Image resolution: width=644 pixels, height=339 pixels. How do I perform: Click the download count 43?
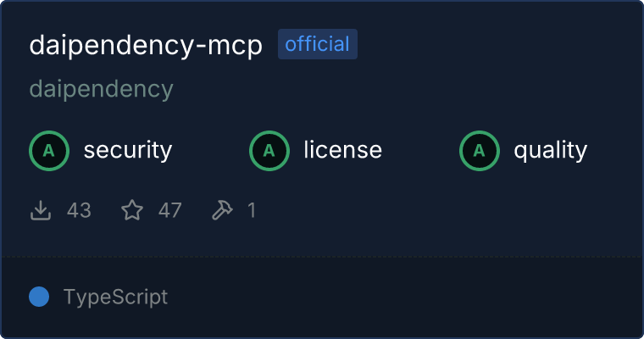[x=79, y=210]
